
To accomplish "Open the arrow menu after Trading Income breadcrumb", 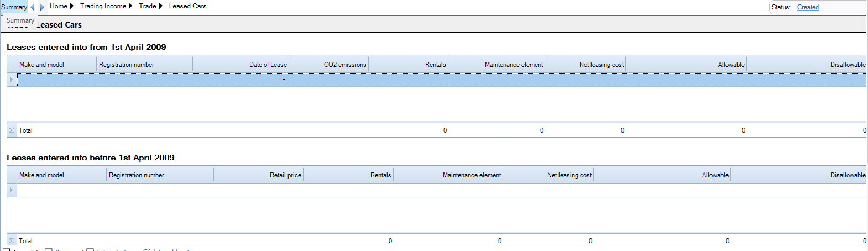I will [x=130, y=6].
